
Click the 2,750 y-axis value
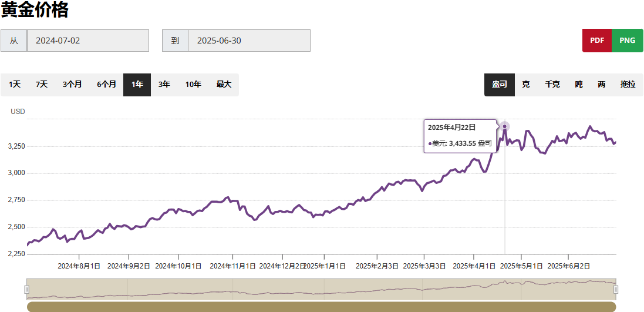pos(17,200)
